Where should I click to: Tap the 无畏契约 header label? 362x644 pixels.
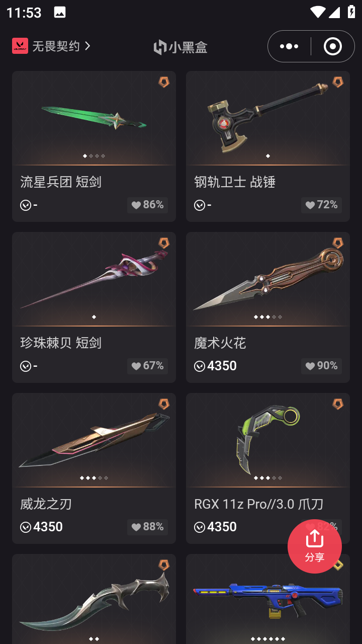[x=56, y=46]
